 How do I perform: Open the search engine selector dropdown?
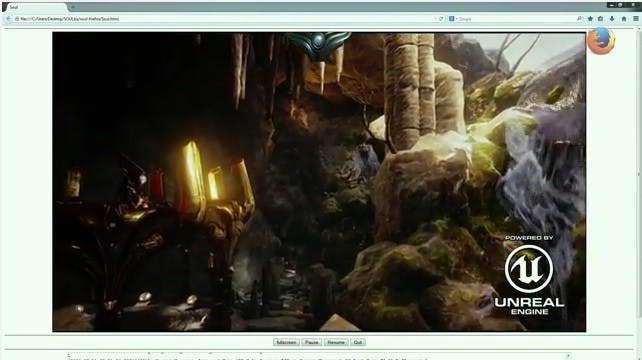453,19
